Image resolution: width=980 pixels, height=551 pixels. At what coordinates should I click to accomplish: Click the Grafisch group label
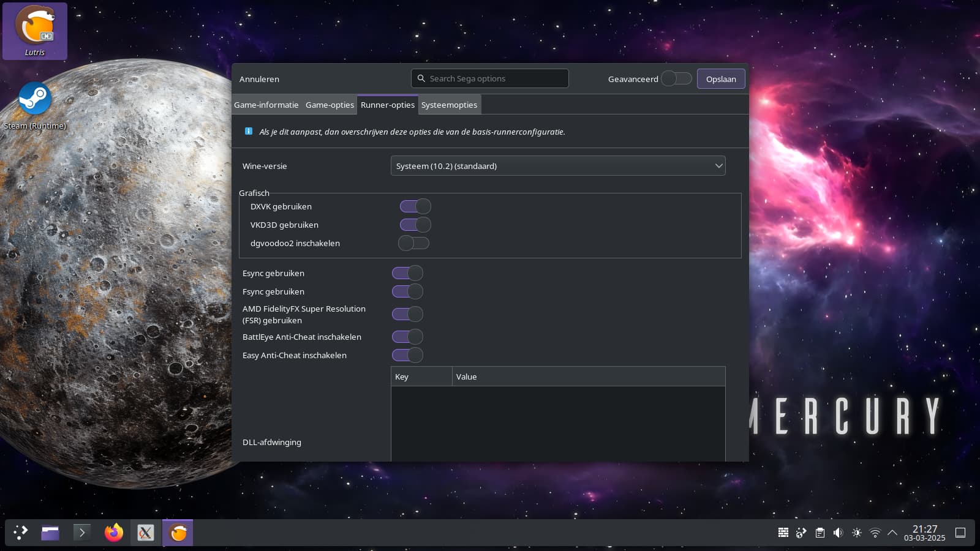pos(254,193)
